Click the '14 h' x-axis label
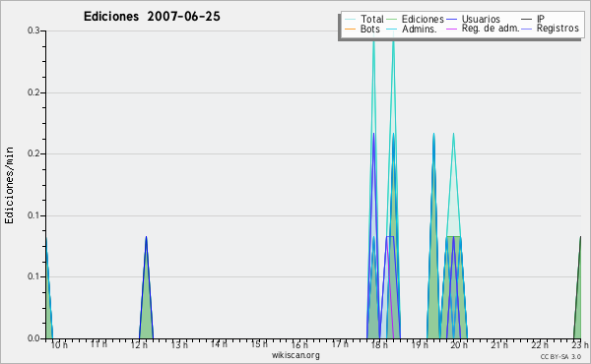The height and width of the screenshot is (364, 591). [x=219, y=344]
